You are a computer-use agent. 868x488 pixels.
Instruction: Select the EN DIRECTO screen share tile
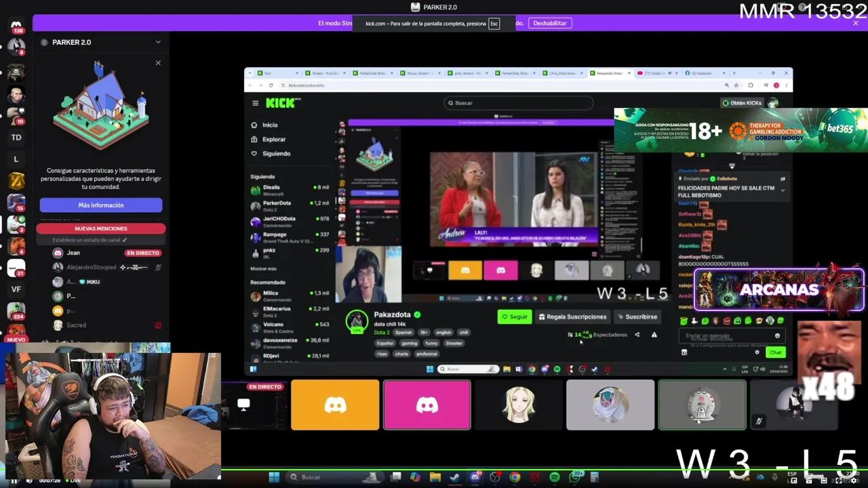click(x=254, y=405)
